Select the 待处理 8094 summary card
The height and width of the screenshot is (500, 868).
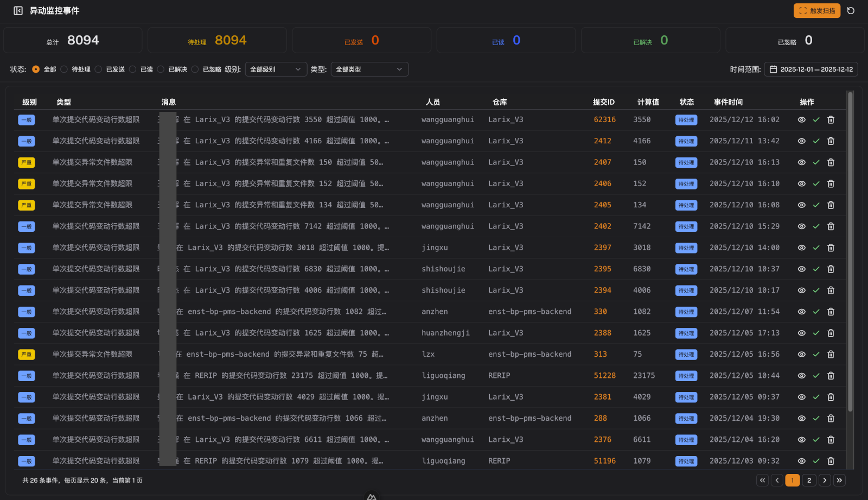click(217, 41)
